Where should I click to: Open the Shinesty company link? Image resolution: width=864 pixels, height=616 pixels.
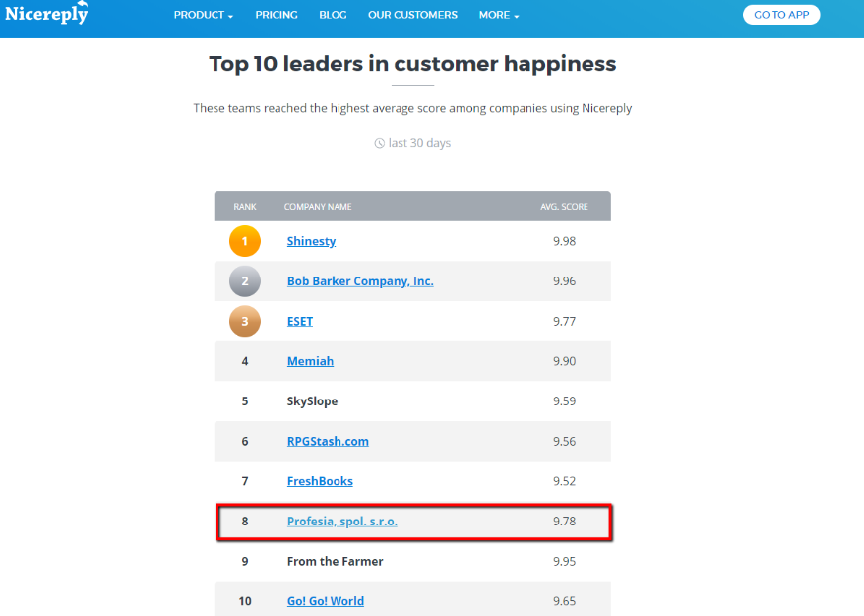tap(311, 241)
